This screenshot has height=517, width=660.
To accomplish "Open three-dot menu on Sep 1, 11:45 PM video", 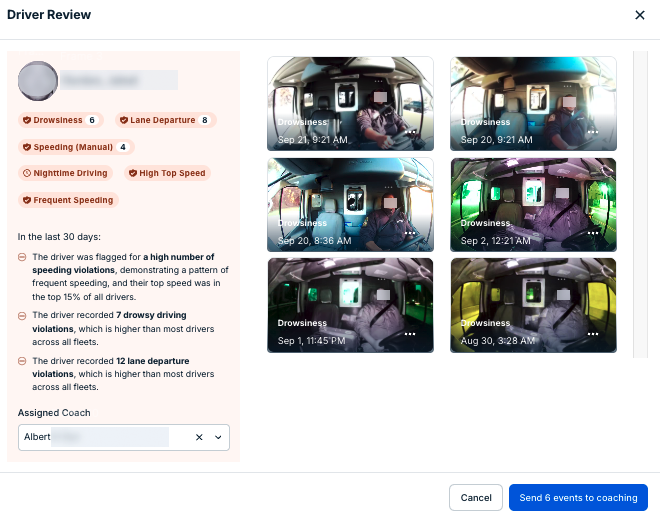I will point(410,333).
